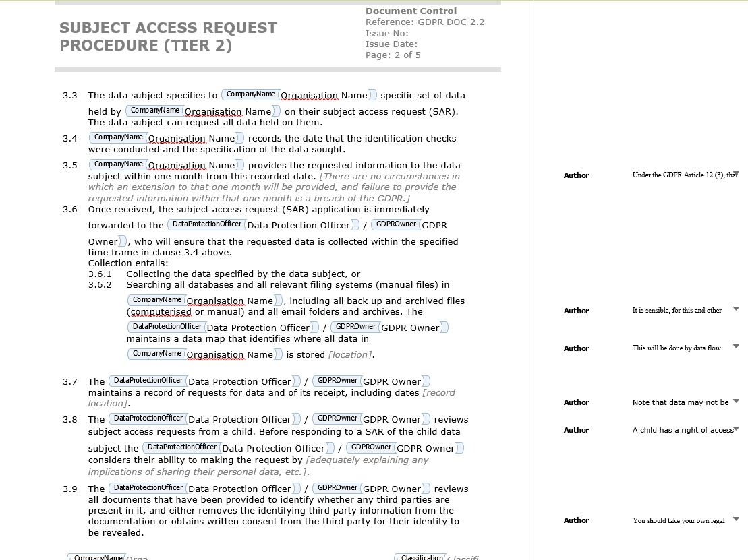Screen dimensions: 748x560
Task: Expand the 'Under the GDPR Article 12' comment
Action: click(x=736, y=175)
